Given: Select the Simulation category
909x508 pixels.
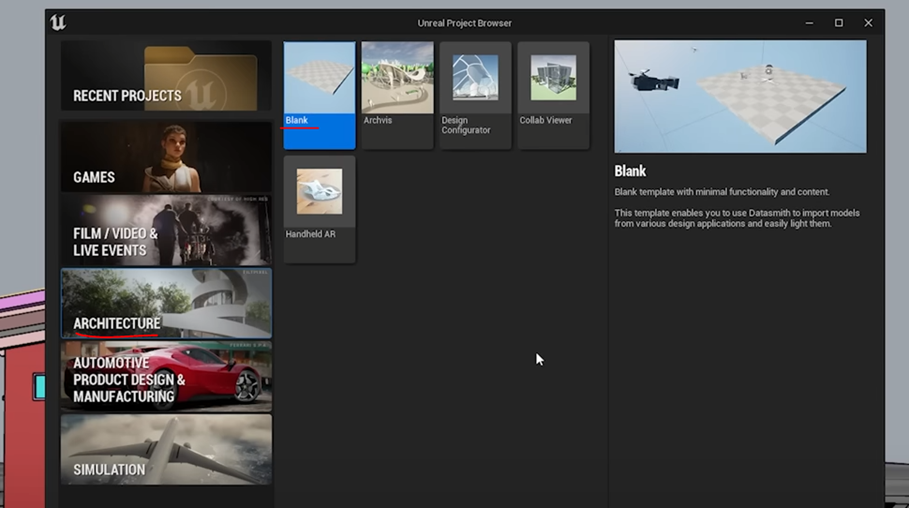Looking at the screenshot, I should tap(166, 449).
